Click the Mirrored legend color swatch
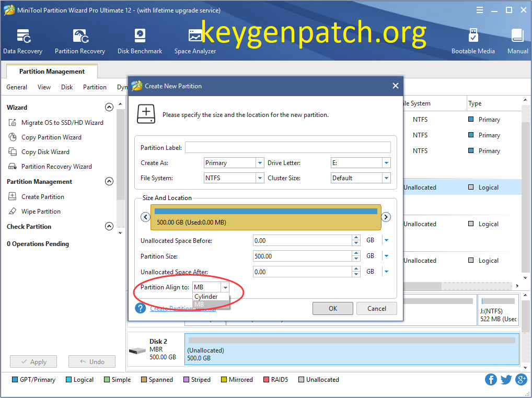Viewport: 532px width, 398px height. coord(224,379)
